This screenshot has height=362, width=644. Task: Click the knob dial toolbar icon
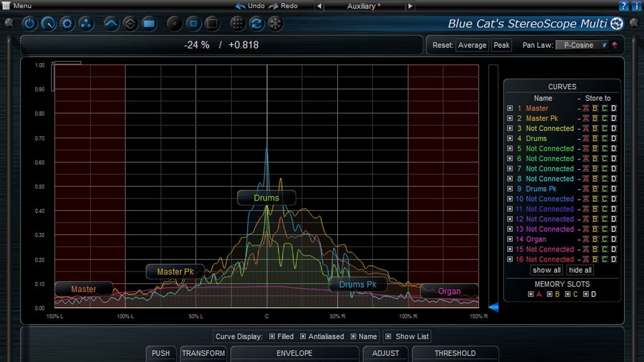coord(48,23)
